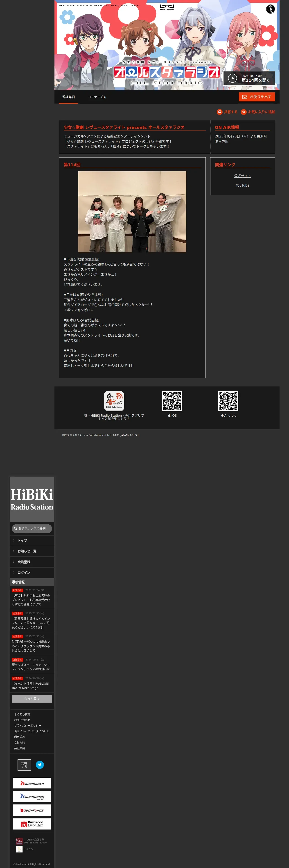Click the 第114回 episode heading
The height and width of the screenshot is (868, 289).
pos(72,165)
